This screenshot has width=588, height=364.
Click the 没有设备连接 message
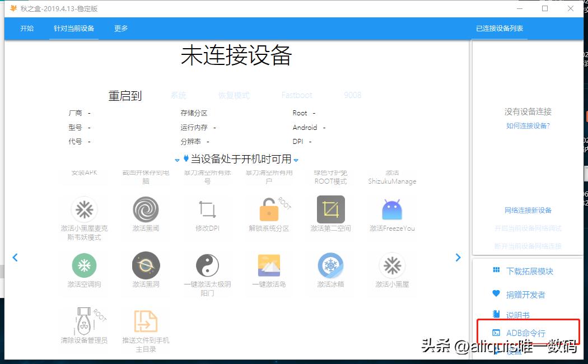click(x=528, y=111)
